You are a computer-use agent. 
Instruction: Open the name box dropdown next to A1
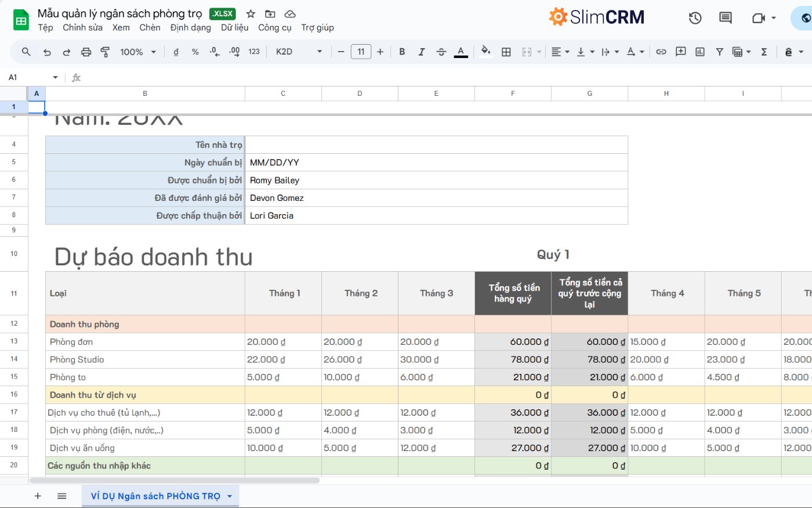click(x=55, y=77)
